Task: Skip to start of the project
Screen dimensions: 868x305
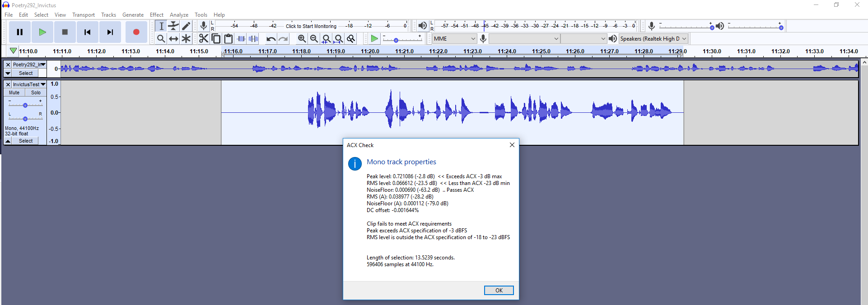Action: click(x=88, y=32)
